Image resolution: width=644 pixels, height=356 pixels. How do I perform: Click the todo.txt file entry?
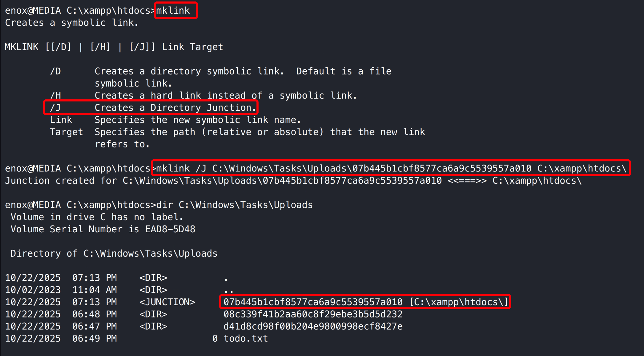[x=246, y=338]
